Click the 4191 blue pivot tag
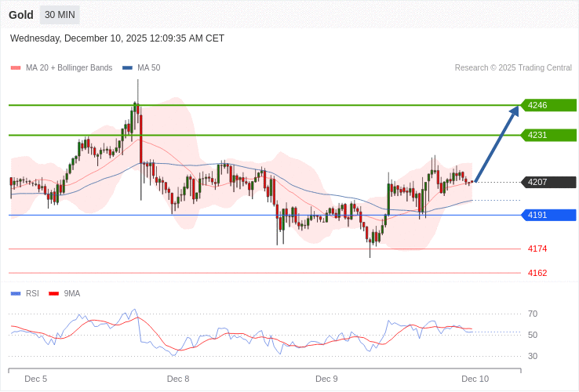The image size is (579, 392). pyautogui.click(x=548, y=215)
